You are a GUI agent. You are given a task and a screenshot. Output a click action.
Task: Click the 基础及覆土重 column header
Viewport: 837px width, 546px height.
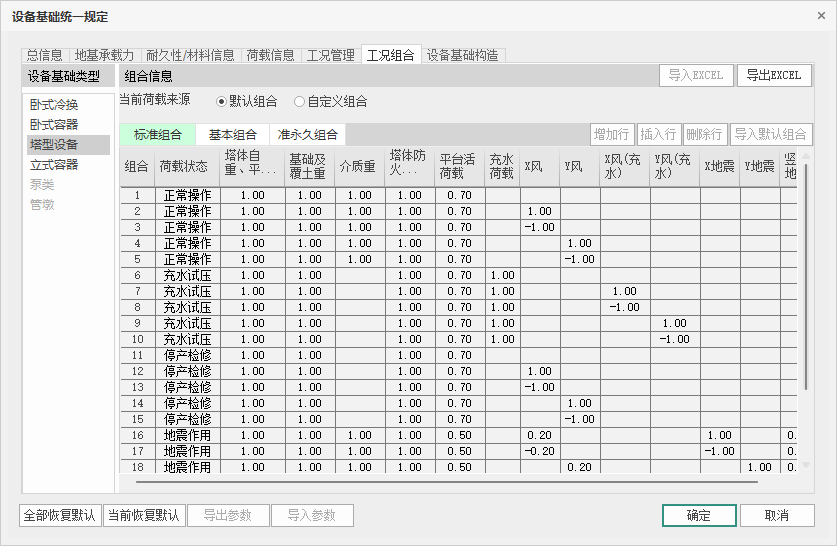coord(310,167)
